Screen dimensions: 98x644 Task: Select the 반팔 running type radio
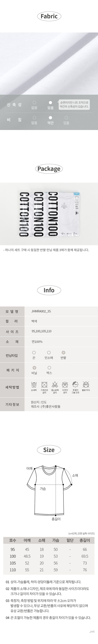pyautogui.click(x=63, y=353)
